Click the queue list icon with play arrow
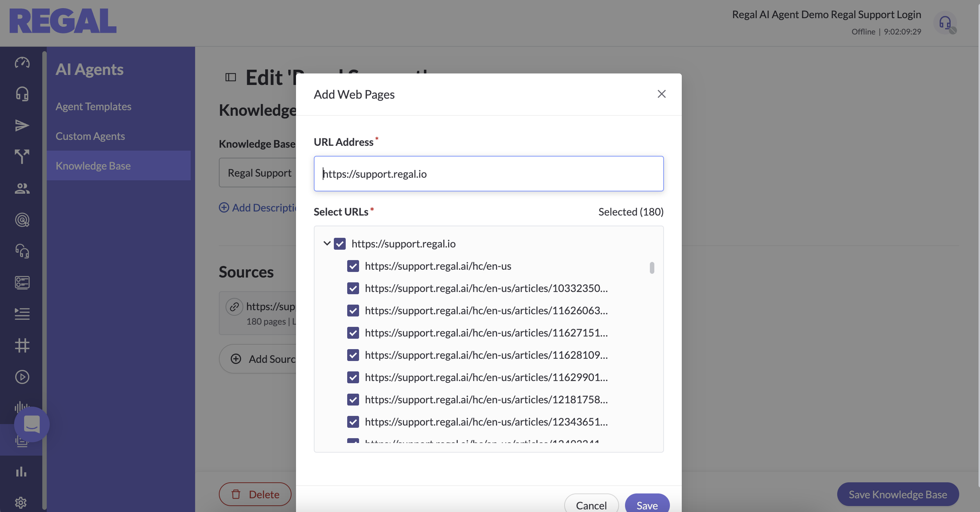The height and width of the screenshot is (512, 980). 22,314
